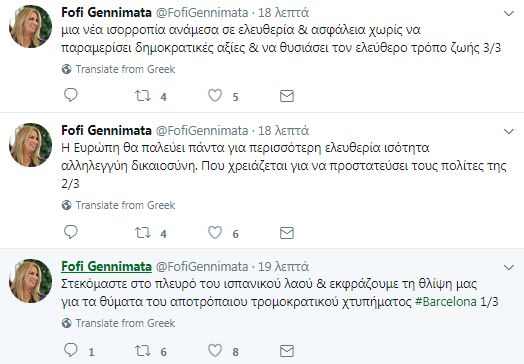The height and width of the screenshot is (364, 524).
Task: Send the 3/3 tweet via direct message
Action: (x=287, y=96)
